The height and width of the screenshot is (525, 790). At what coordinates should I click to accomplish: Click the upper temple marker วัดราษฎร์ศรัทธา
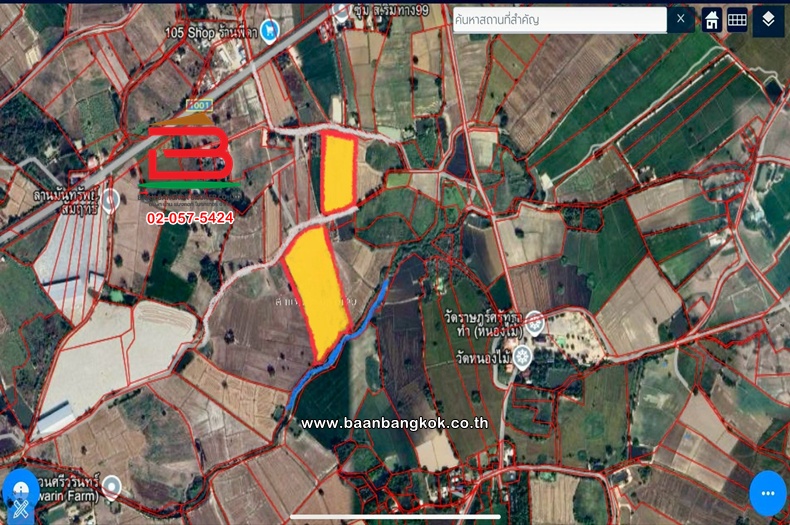point(535,323)
